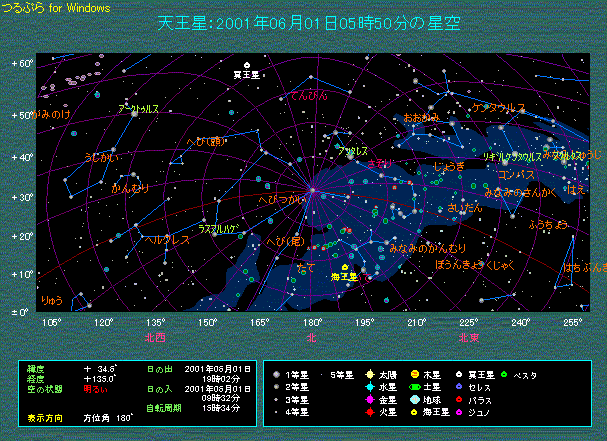
Task: Click the Venus (金星) legend icon
Action: (x=369, y=398)
